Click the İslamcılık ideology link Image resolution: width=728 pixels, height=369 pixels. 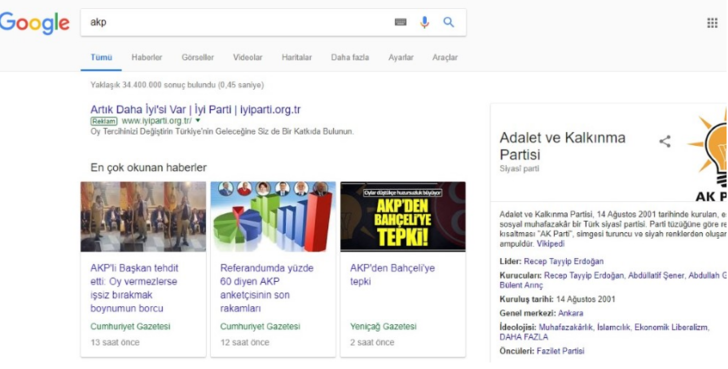614,328
